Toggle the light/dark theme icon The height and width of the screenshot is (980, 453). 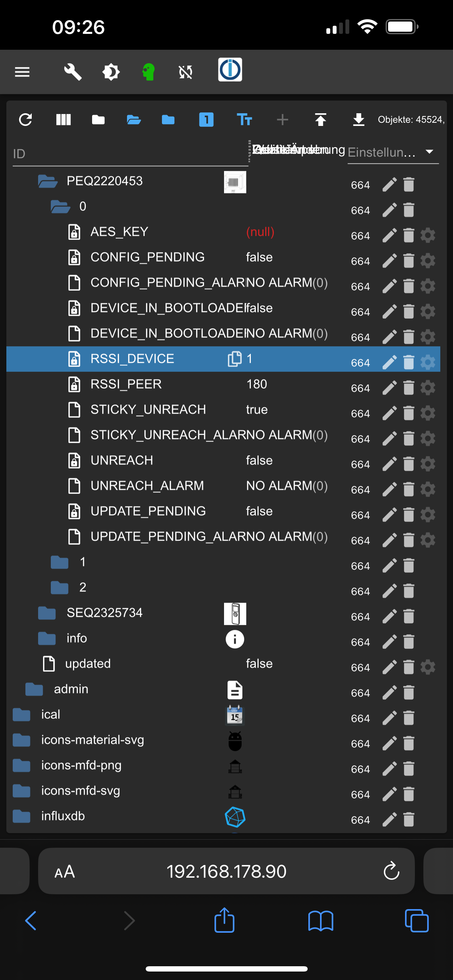pyautogui.click(x=111, y=72)
